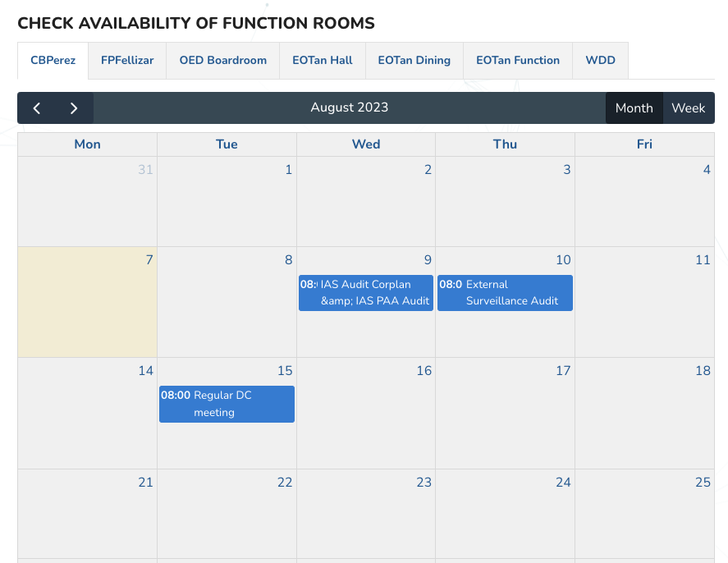Switch to OED Boardroom tab
This screenshot has width=728, height=563.
click(223, 61)
